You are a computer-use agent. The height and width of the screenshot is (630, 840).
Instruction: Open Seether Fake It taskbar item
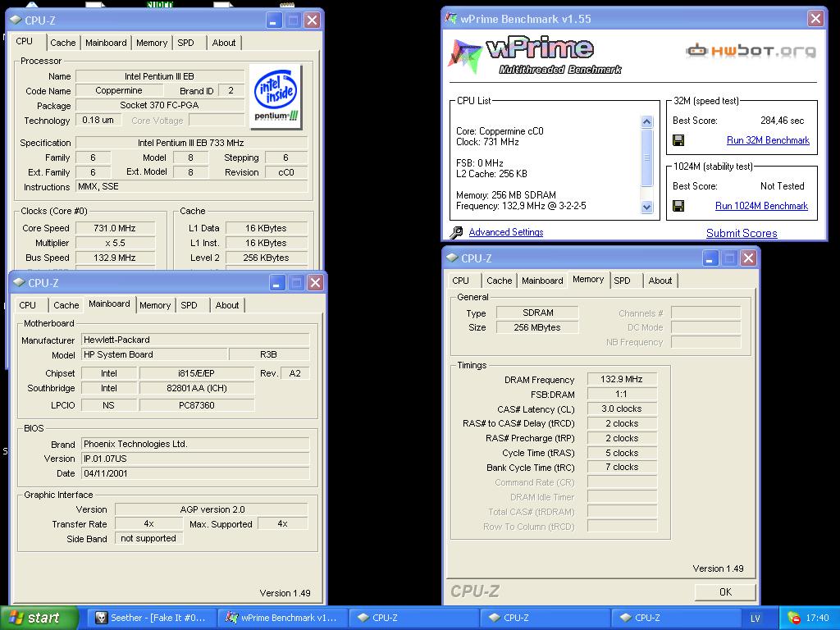pyautogui.click(x=151, y=618)
